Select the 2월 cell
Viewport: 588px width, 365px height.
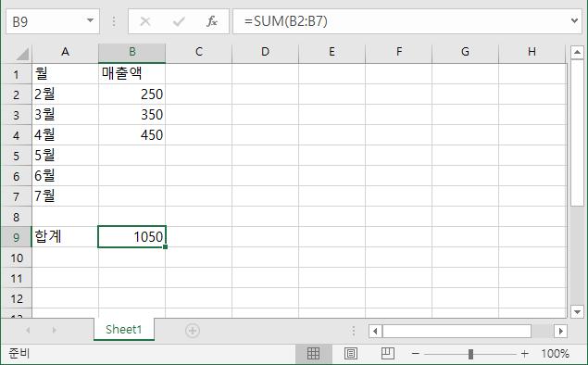[x=65, y=94]
